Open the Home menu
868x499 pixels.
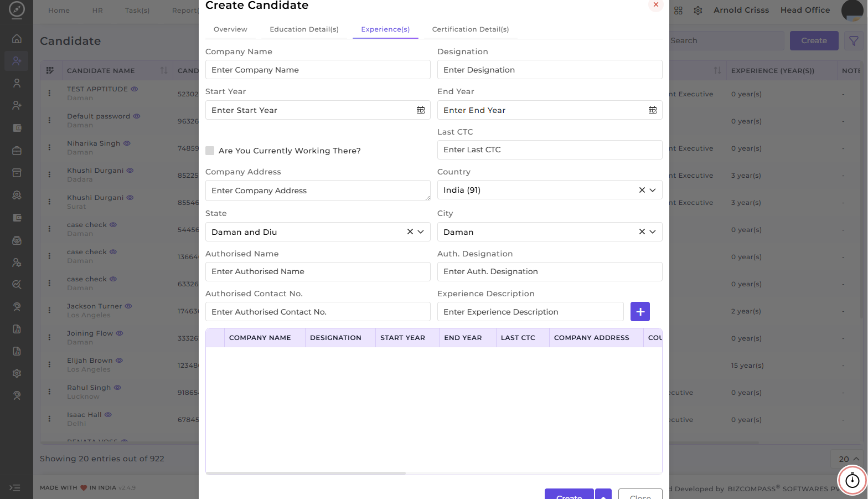[x=59, y=11]
